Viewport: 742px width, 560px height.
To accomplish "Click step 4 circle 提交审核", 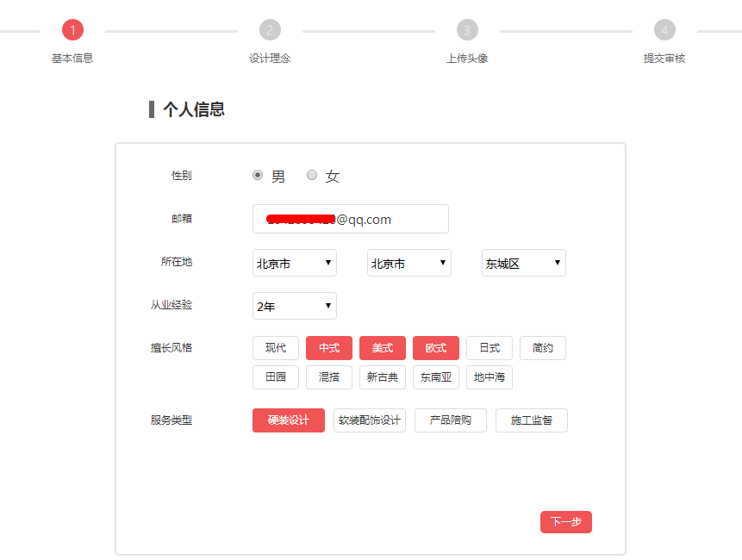I will click(664, 30).
